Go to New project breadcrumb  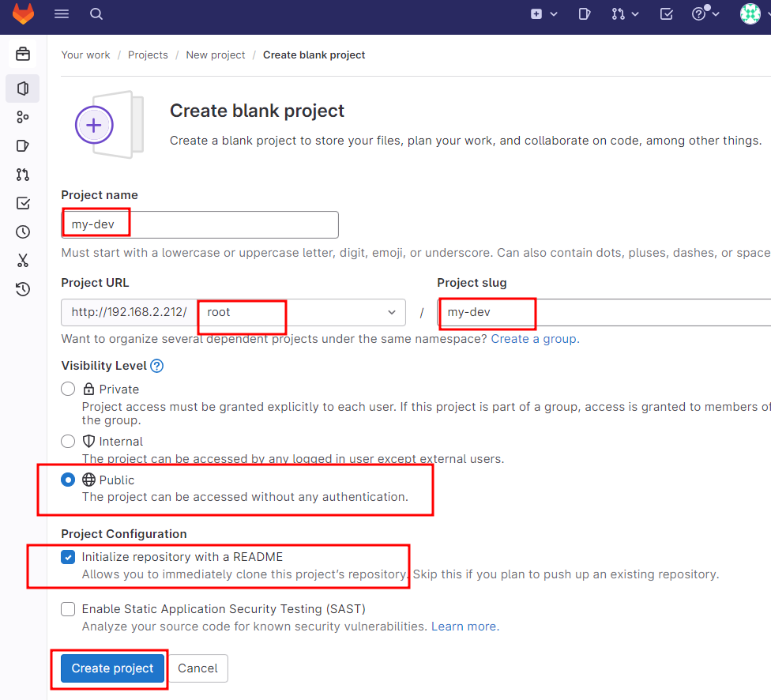pyautogui.click(x=216, y=55)
